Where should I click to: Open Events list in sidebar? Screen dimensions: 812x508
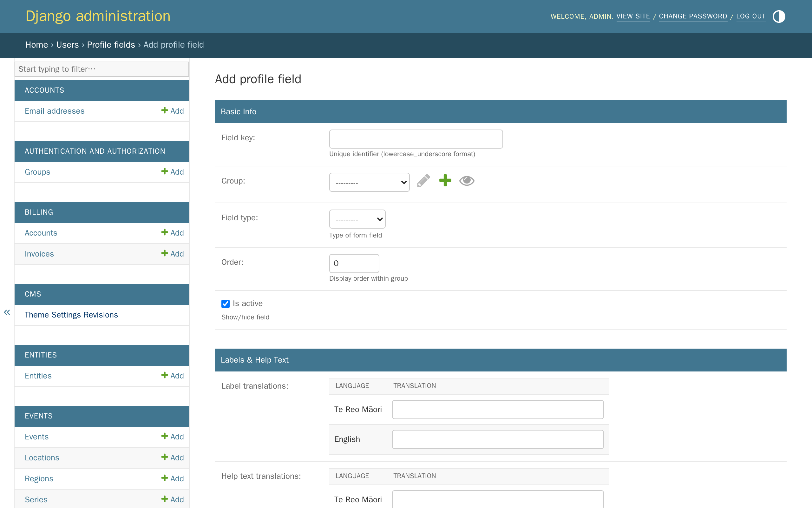click(36, 437)
